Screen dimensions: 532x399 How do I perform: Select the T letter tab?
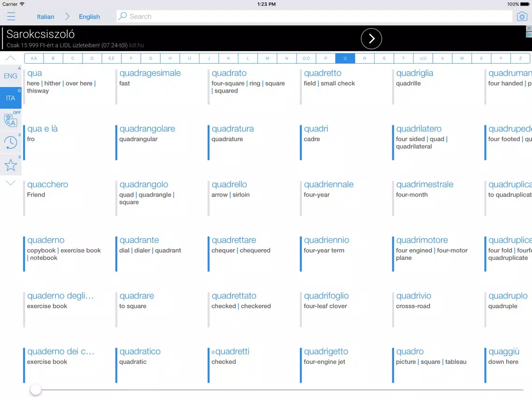pyautogui.click(x=403, y=59)
